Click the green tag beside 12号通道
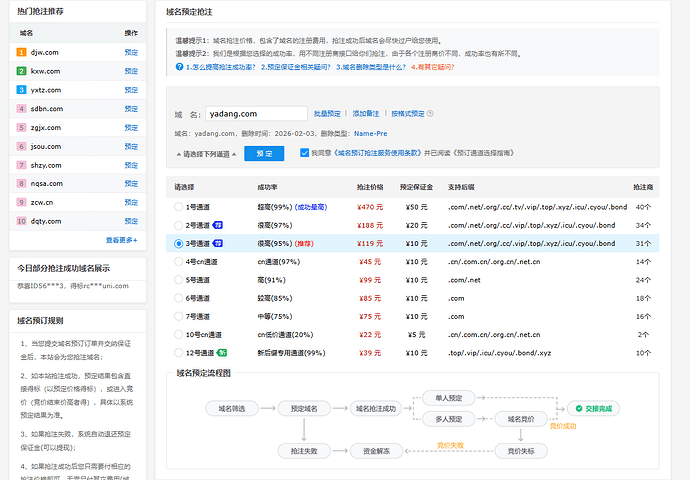 click(x=223, y=353)
